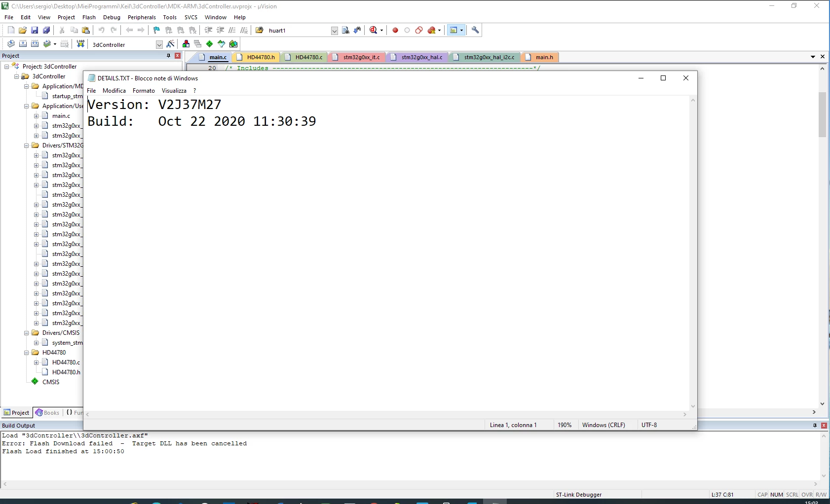The height and width of the screenshot is (504, 830).
Task: Collapse the Project: 3dController tree root
Action: 6,67
